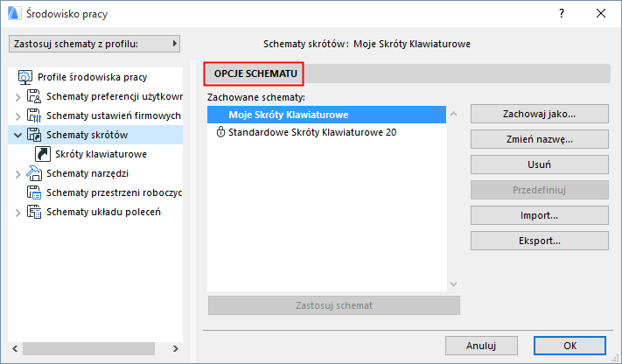
Task: Click the Schematy preferencji użytkownika icon
Action: click(35, 96)
